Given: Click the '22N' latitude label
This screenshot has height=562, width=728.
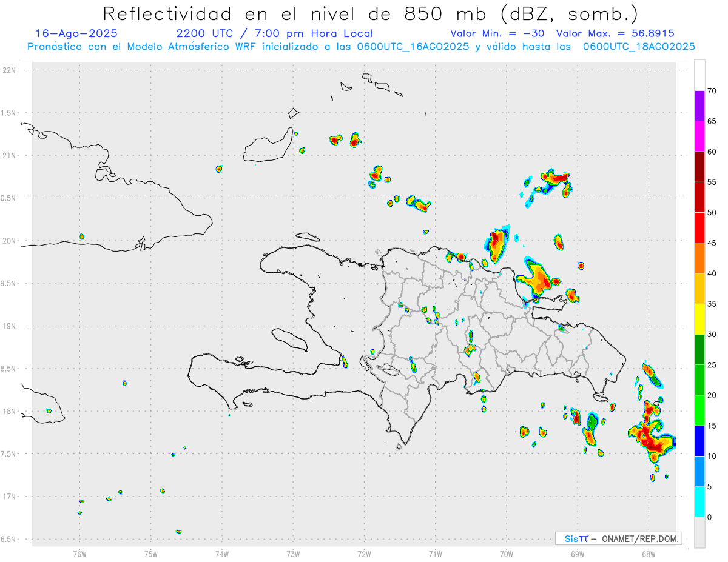Looking at the screenshot, I should coord(10,70).
